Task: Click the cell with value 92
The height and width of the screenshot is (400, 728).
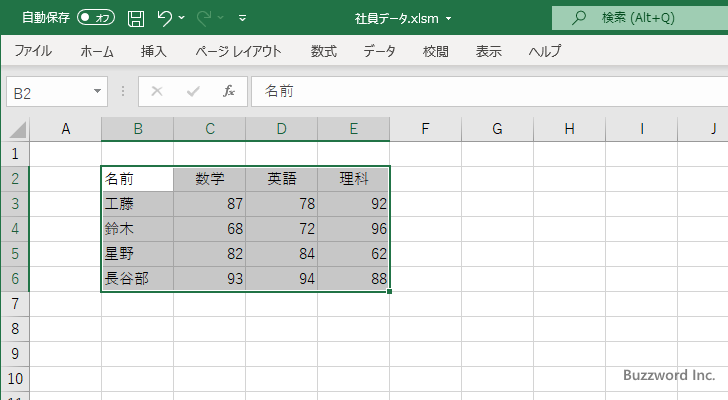Action: coord(353,204)
